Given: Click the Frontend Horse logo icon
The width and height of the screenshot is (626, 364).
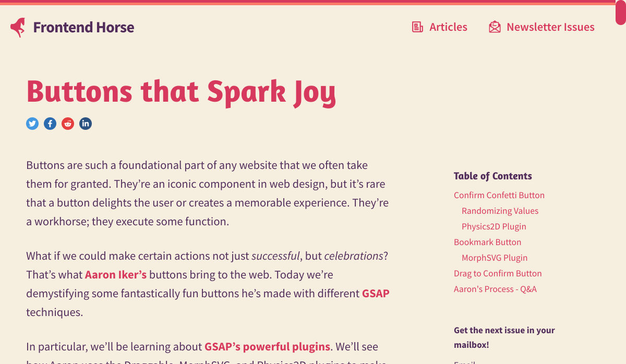Looking at the screenshot, I should coord(18,27).
